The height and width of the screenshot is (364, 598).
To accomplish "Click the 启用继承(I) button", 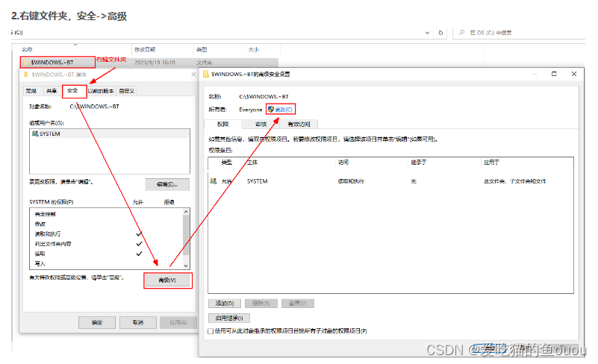I will point(229,318).
